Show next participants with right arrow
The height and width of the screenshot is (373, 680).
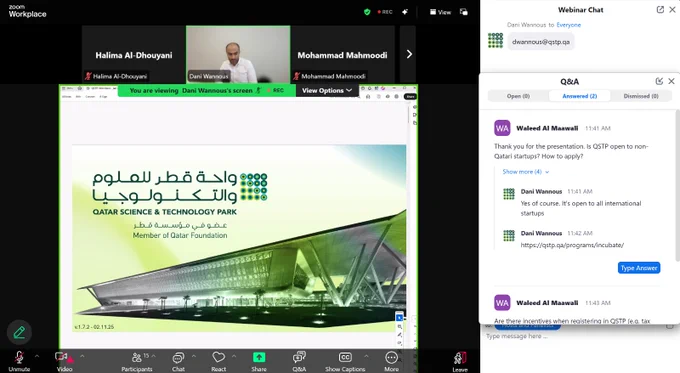pyautogui.click(x=409, y=54)
